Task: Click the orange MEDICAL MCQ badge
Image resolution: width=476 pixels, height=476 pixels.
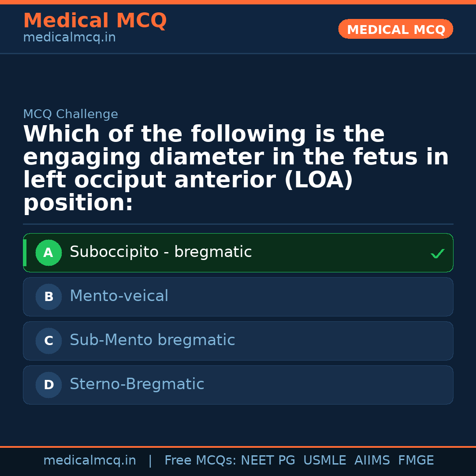Action: point(395,29)
